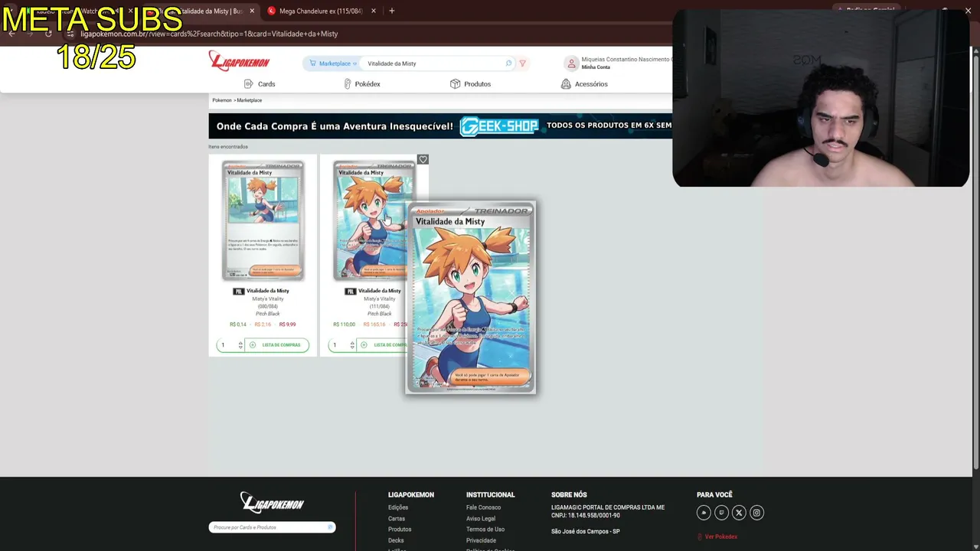Open the Fale Conosco footer link
Screen dimensions: 980x551
(483, 507)
